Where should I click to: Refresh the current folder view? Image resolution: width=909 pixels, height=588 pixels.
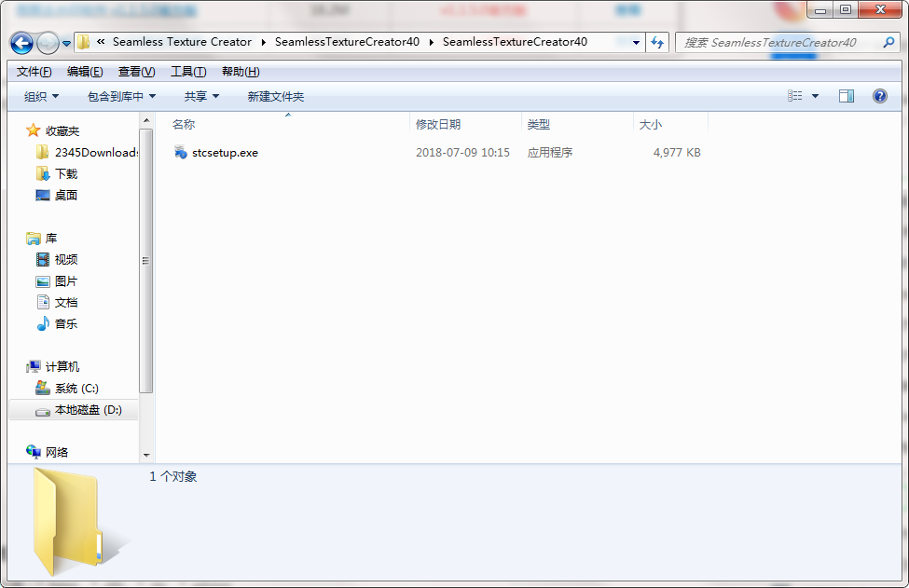657,42
